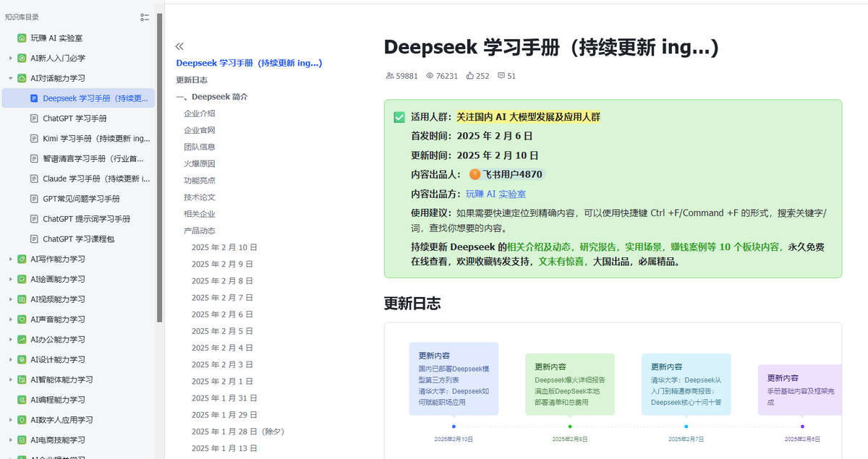
Task: Click the document icon beside GPT常见问题学习手册
Action: pyautogui.click(x=34, y=199)
